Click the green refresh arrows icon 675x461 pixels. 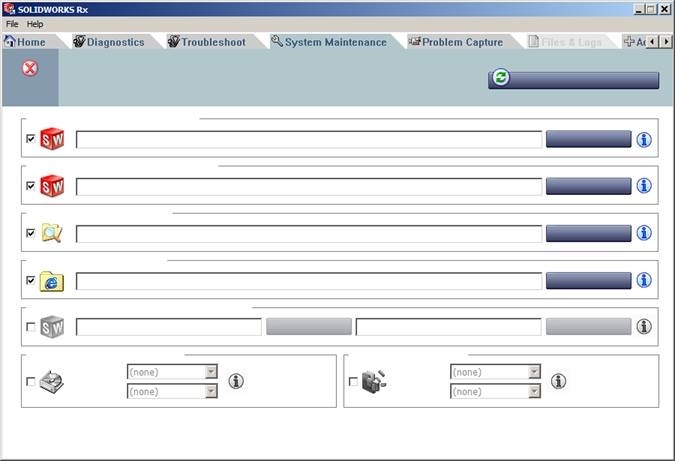pyautogui.click(x=500, y=77)
